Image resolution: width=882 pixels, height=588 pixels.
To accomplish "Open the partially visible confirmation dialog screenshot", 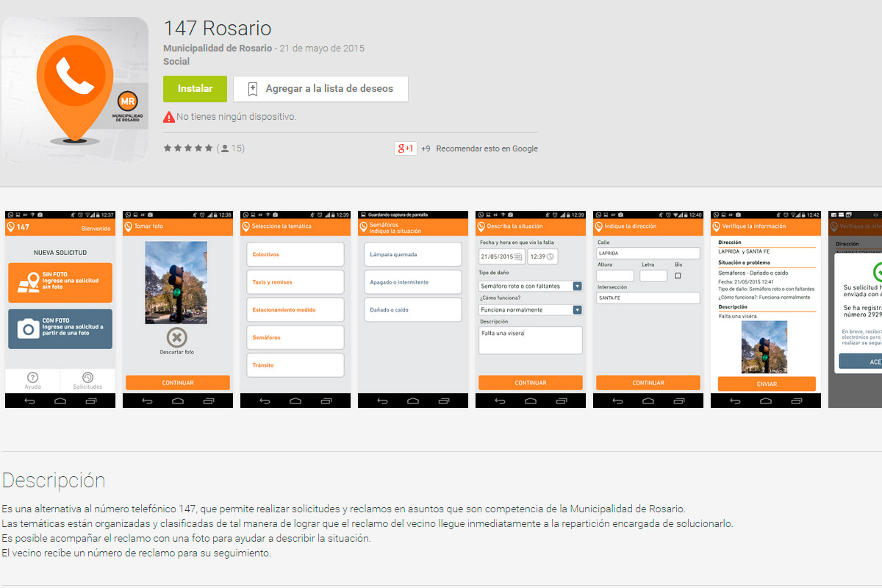I will pyautogui.click(x=855, y=309).
